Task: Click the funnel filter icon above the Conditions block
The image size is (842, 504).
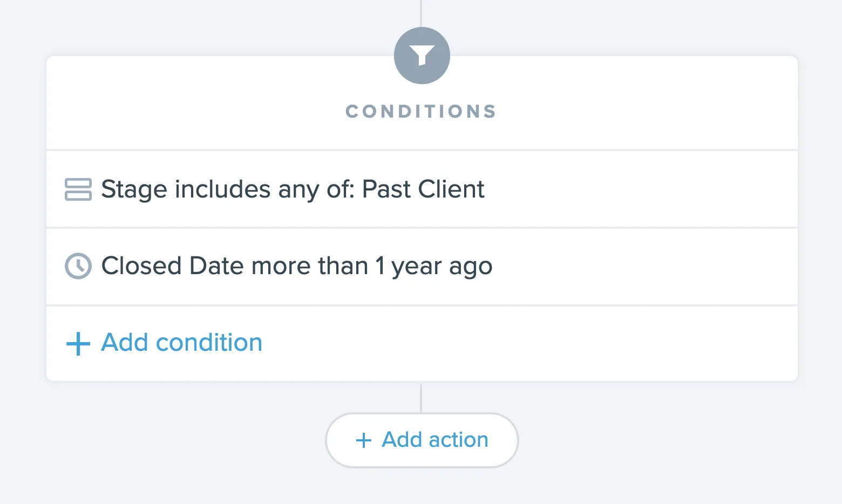Action: coord(422,55)
